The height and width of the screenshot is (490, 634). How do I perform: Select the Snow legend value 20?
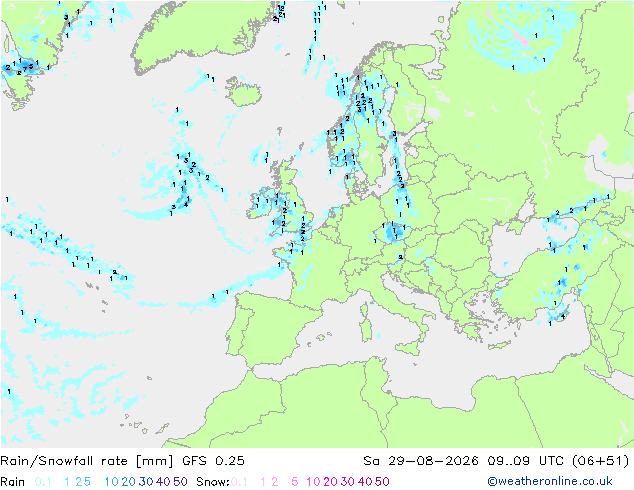tap(330, 482)
